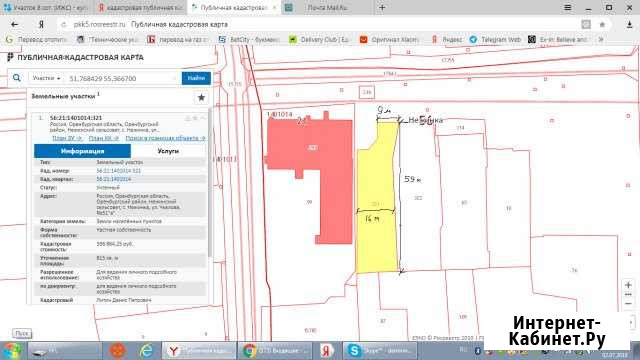
Task: Launch Internet Explorer from taskbar
Action: coord(146,351)
